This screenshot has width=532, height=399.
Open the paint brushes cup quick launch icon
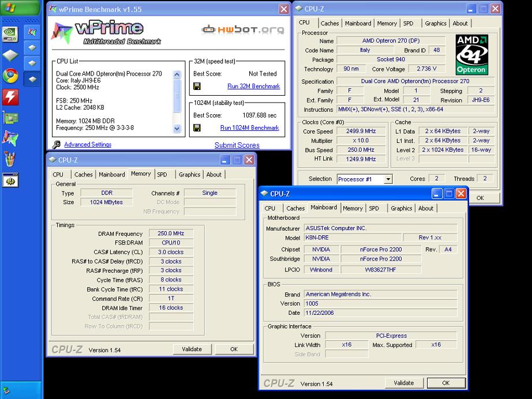coord(10,159)
